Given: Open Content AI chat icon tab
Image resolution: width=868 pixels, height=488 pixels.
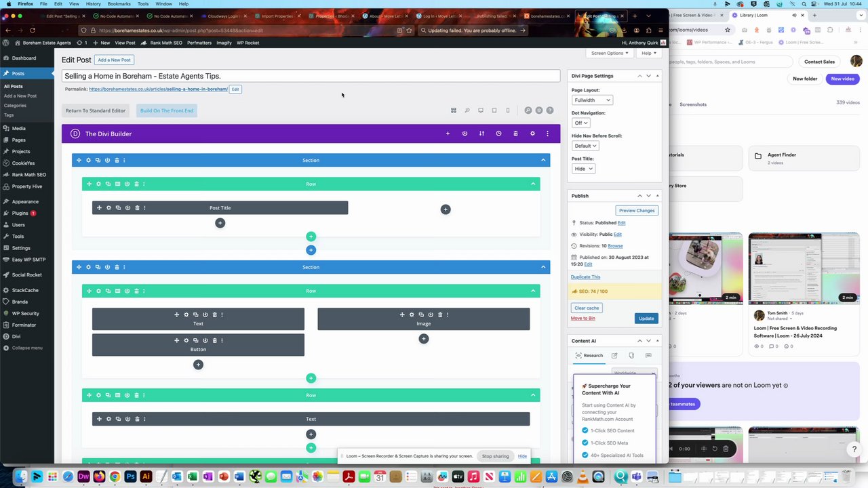Looking at the screenshot, I should 648,355.
